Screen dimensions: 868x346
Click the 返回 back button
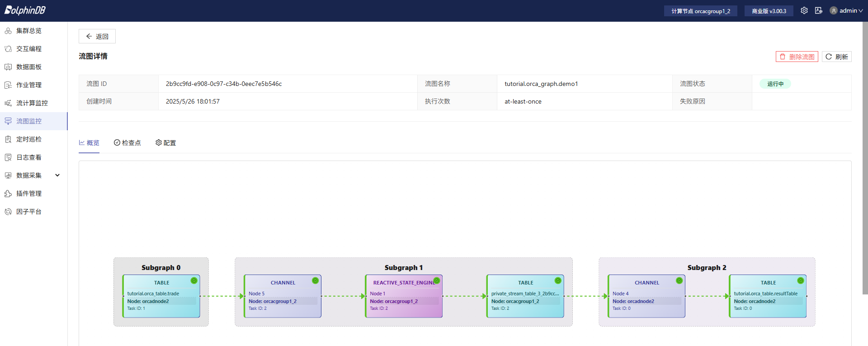tap(97, 36)
